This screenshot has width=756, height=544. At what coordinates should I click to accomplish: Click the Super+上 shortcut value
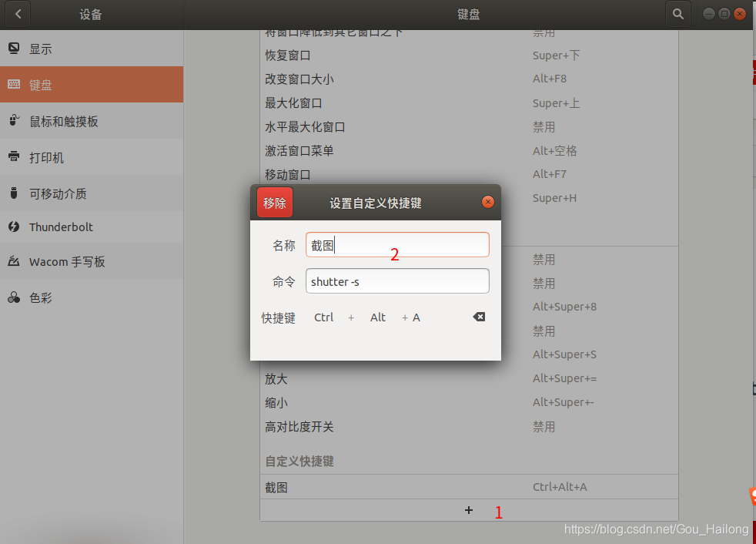[556, 102]
